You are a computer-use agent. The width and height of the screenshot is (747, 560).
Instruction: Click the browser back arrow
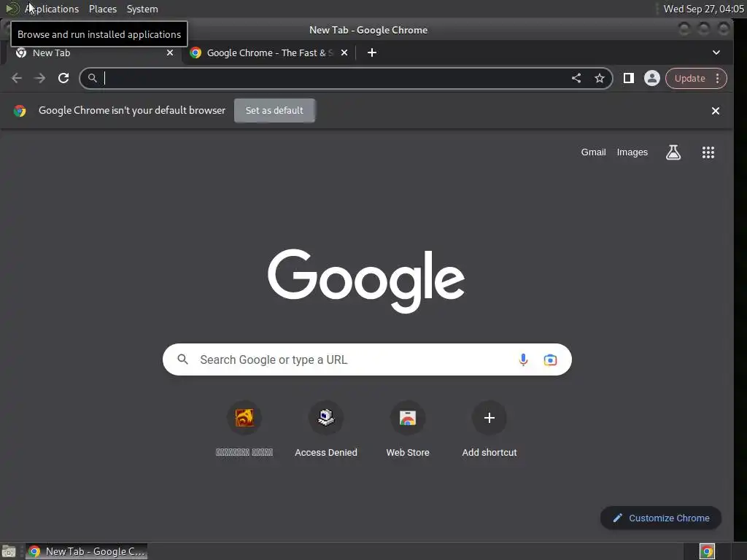click(x=17, y=78)
